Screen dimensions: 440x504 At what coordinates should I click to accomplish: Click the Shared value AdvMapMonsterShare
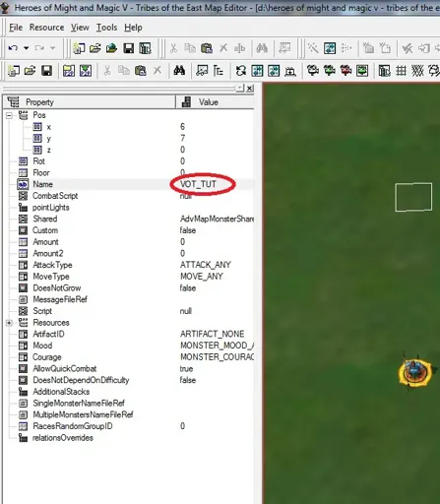(217, 219)
